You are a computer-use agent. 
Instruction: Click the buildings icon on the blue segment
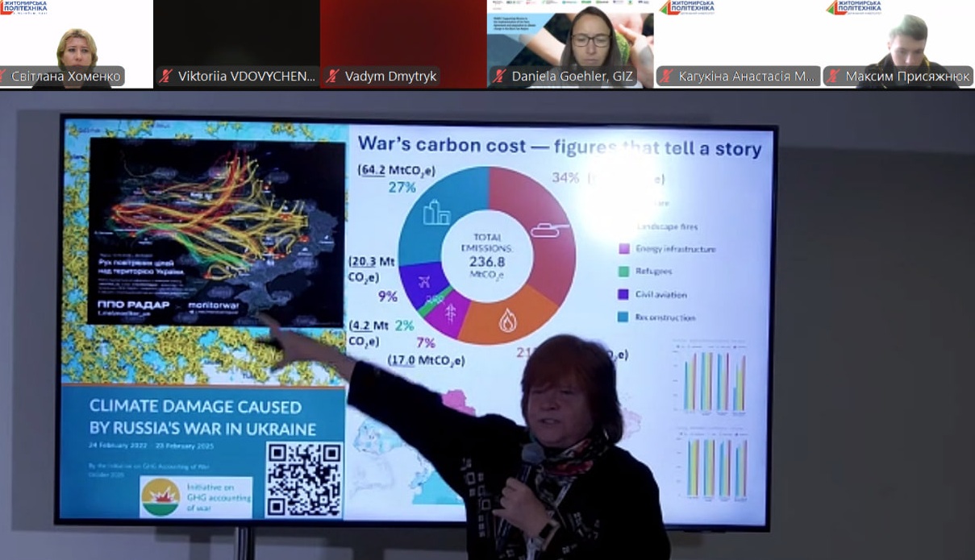(436, 214)
